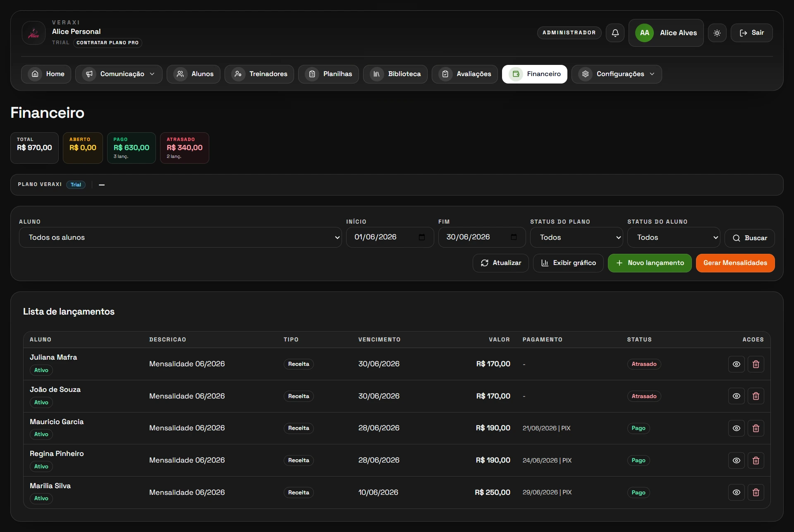Open Avaliações tab
794x532 pixels.
(x=465, y=74)
